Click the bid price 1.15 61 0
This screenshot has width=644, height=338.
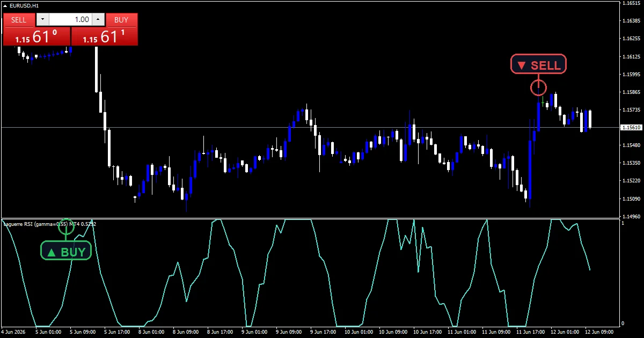click(x=36, y=37)
